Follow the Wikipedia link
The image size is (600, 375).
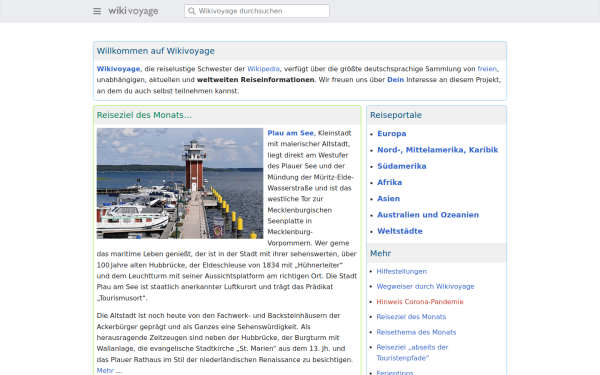click(263, 69)
